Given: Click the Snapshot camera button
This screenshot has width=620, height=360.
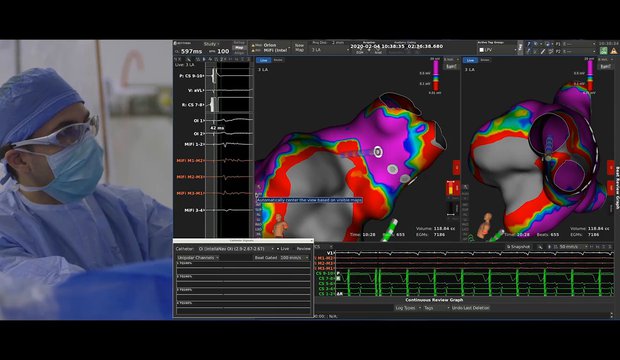Looking at the screenshot, I should (518, 246).
